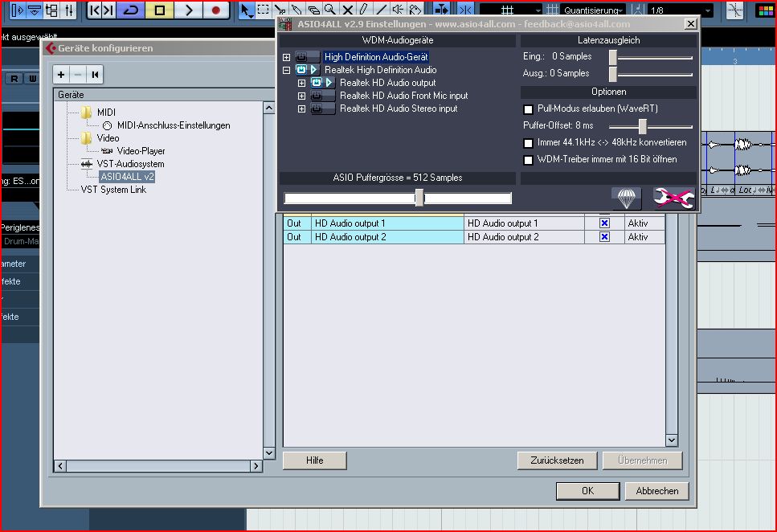This screenshot has width=777, height=532.
Task: Toggle the Cycle loop button
Action: [131, 10]
